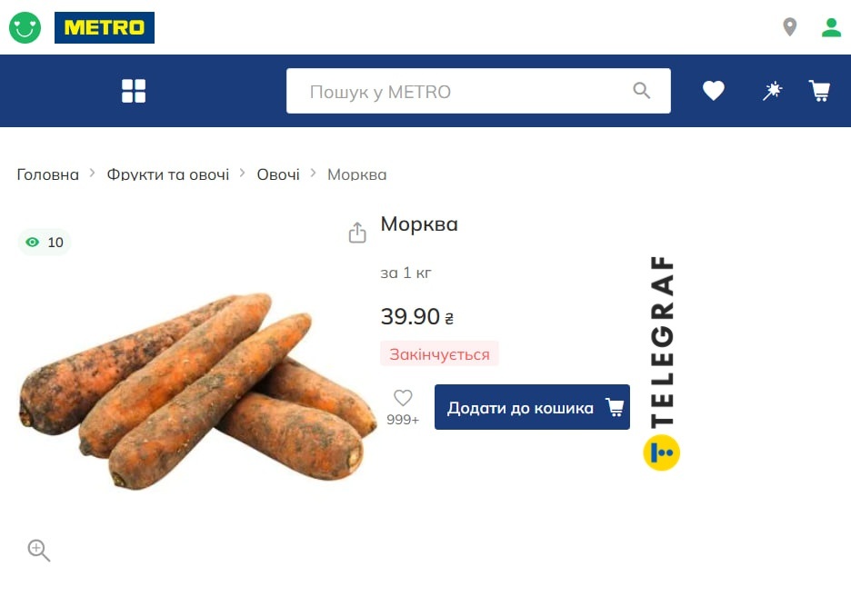Image resolution: width=851 pixels, height=616 pixels.
Task: Open the shopping cart in header
Action: click(x=819, y=91)
